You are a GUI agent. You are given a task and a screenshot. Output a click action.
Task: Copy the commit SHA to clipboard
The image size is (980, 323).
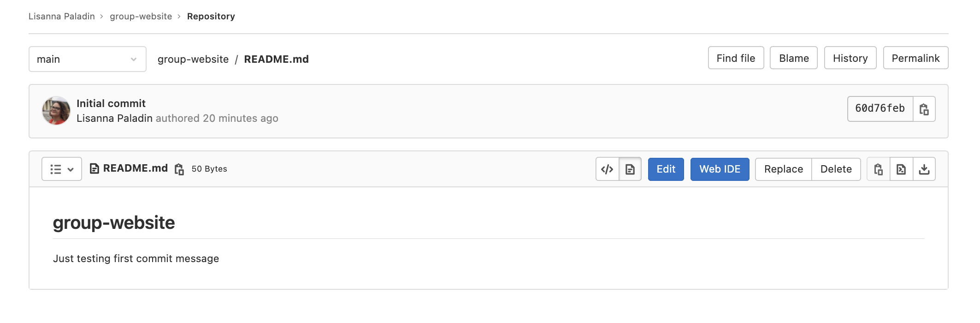pyautogui.click(x=924, y=109)
